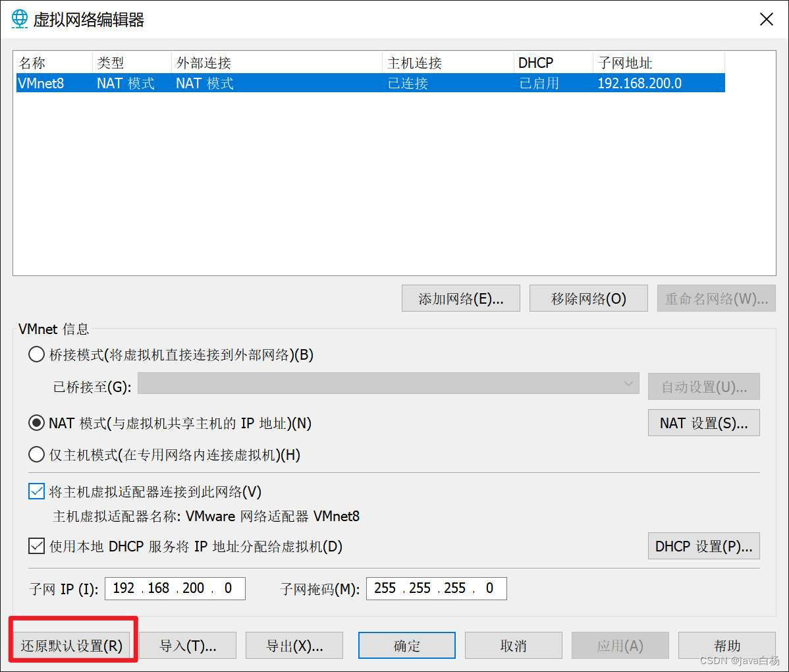
Task: Click the 子网掩码 input field
Action: [436, 588]
